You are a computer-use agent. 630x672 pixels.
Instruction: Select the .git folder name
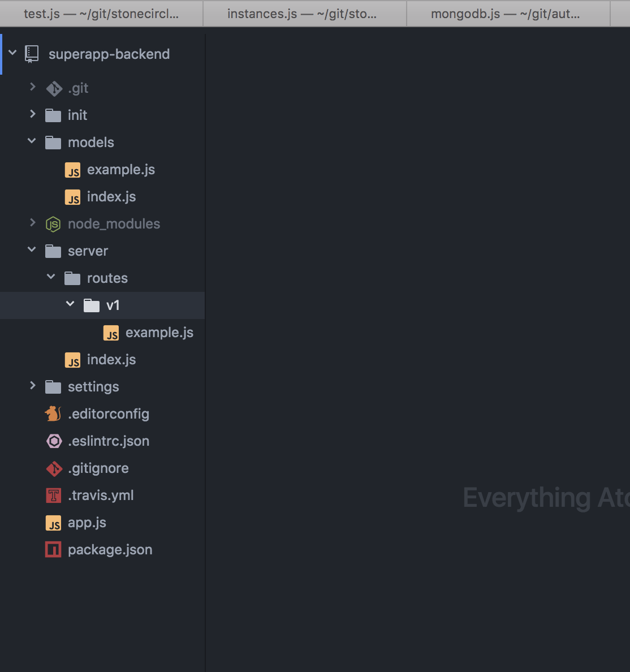(78, 88)
